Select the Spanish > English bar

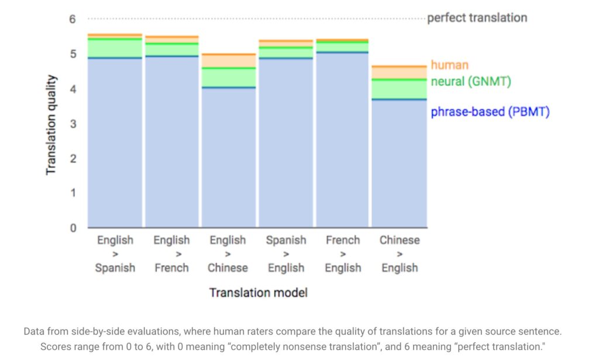[285, 134]
